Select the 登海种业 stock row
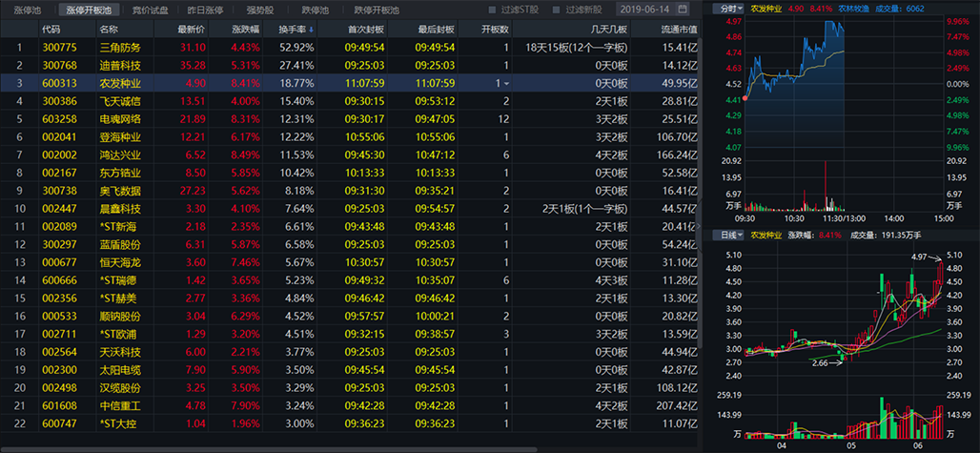 pyautogui.click(x=349, y=136)
